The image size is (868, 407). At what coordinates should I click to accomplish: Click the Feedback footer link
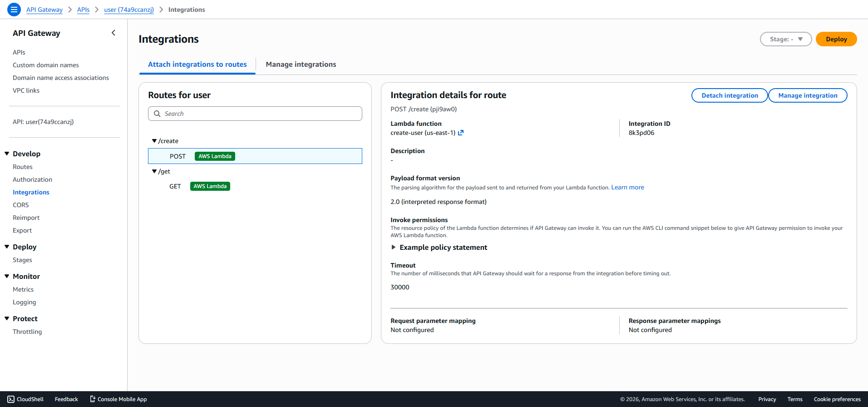66,399
